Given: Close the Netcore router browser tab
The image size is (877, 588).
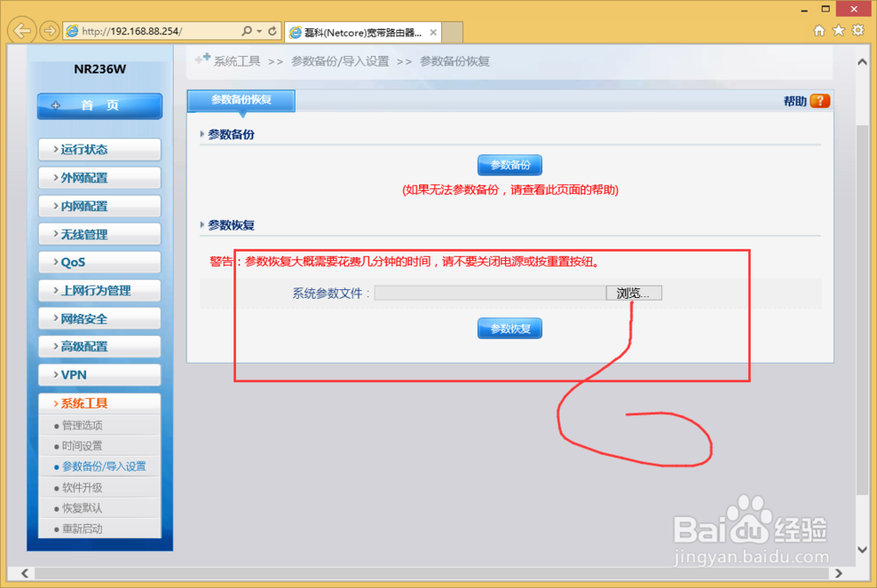Looking at the screenshot, I should [433, 32].
